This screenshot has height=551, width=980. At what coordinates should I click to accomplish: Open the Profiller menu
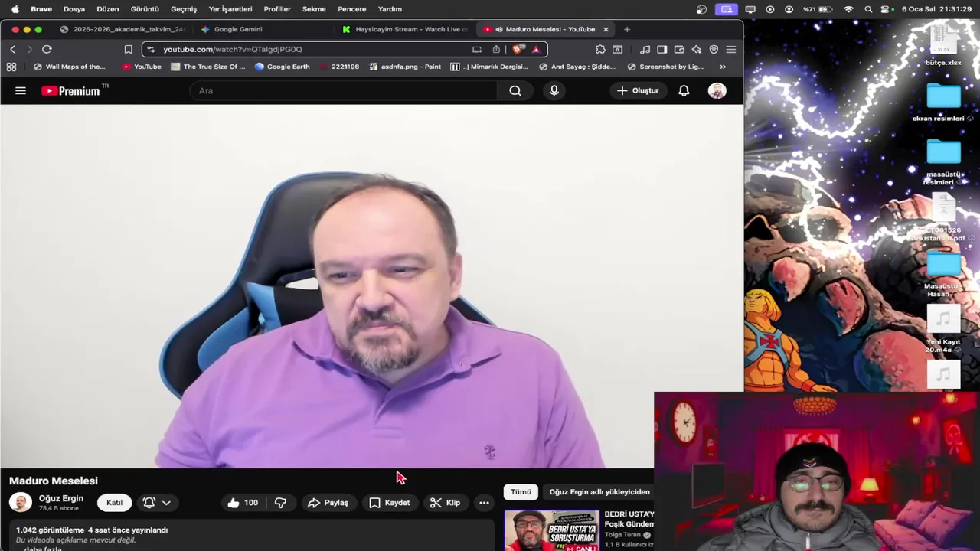click(277, 9)
